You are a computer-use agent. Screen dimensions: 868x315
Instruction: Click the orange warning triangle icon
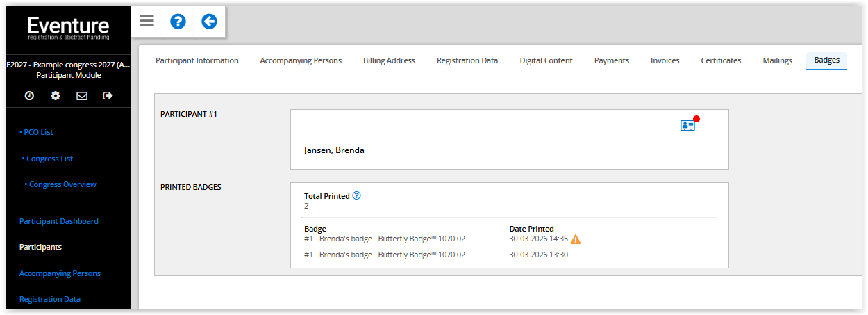[x=576, y=239]
